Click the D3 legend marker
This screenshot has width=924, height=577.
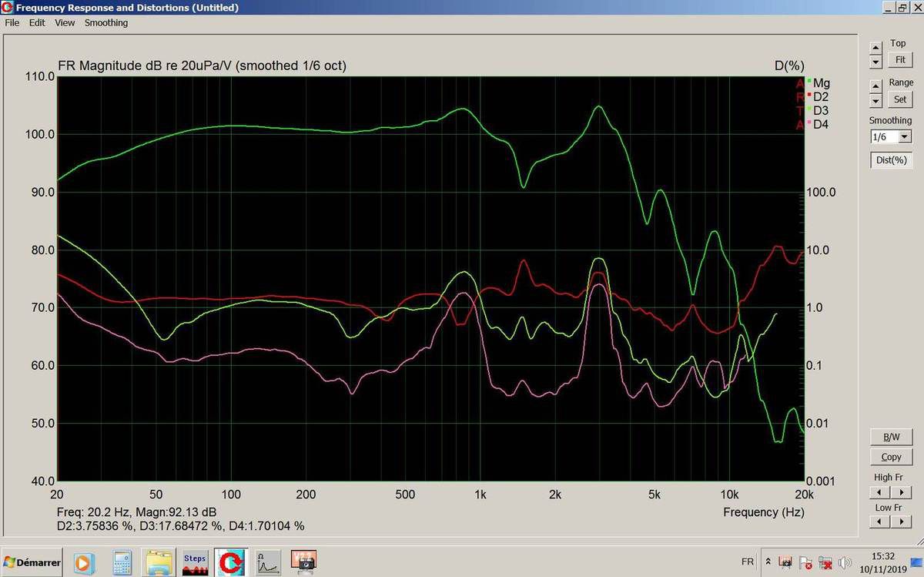pyautogui.click(x=809, y=109)
